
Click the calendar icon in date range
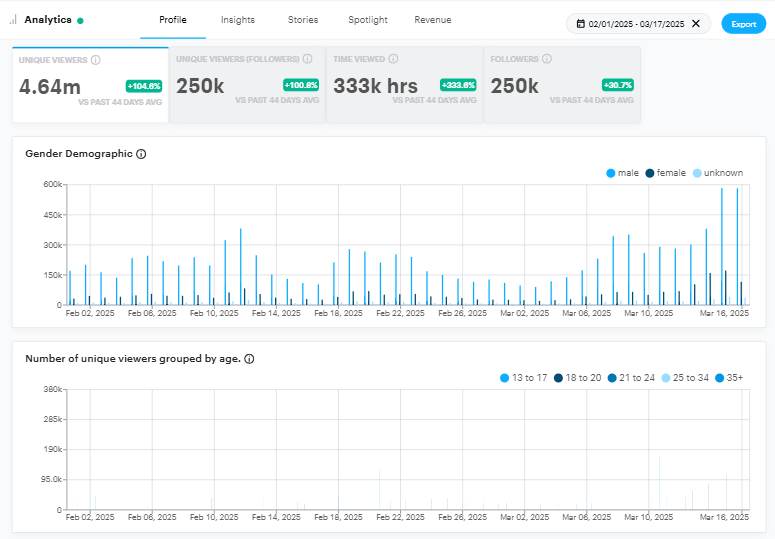click(x=581, y=24)
